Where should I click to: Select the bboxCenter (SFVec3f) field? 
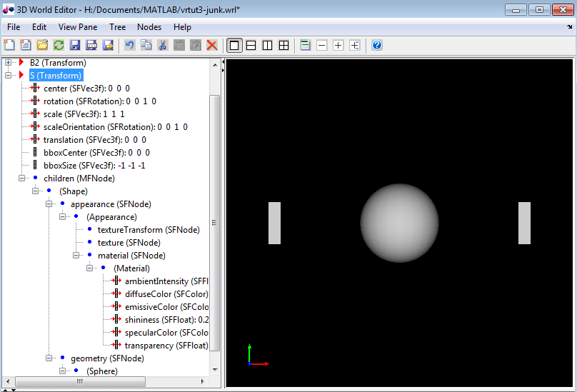[96, 153]
